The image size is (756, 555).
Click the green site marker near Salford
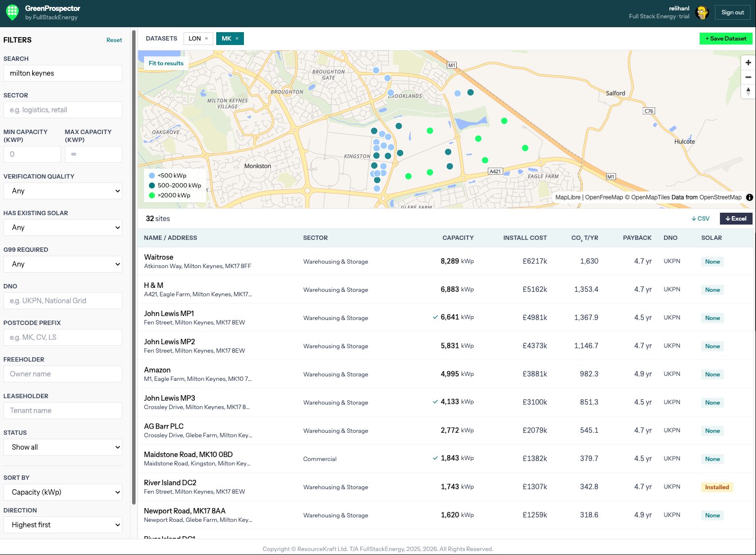[x=504, y=121]
